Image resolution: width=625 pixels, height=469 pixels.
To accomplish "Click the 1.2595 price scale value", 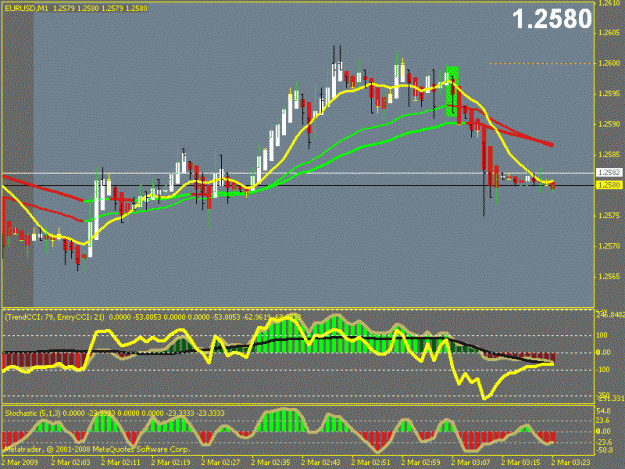I will click(609, 94).
